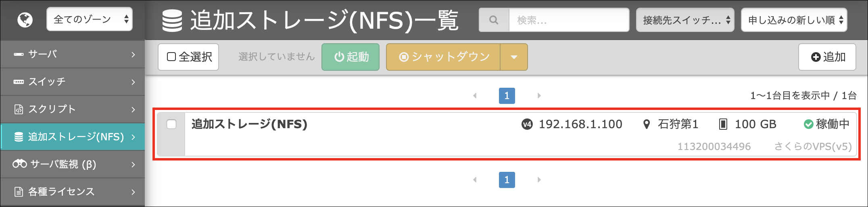Viewport: 868px width, 207px height.
Task: Click the green 起動 button
Action: point(351,57)
